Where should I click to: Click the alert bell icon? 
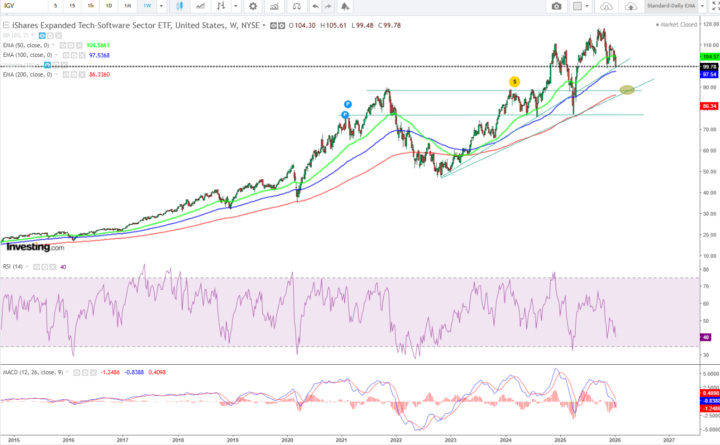tap(345, 6)
